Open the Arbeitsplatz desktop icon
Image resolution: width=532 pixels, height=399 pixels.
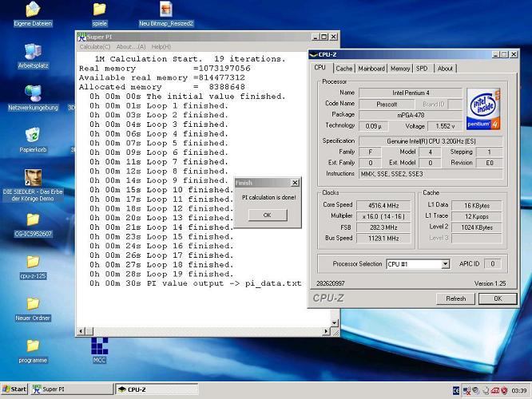point(33,57)
